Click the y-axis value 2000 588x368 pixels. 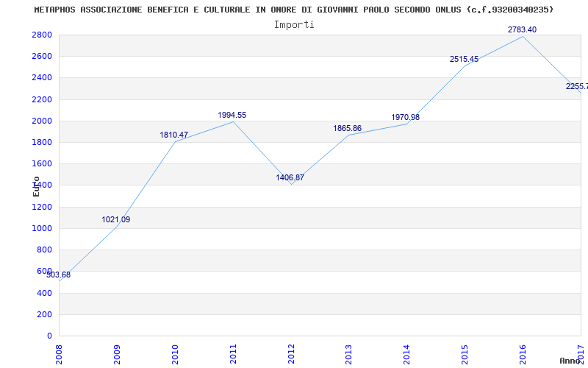[42, 121]
